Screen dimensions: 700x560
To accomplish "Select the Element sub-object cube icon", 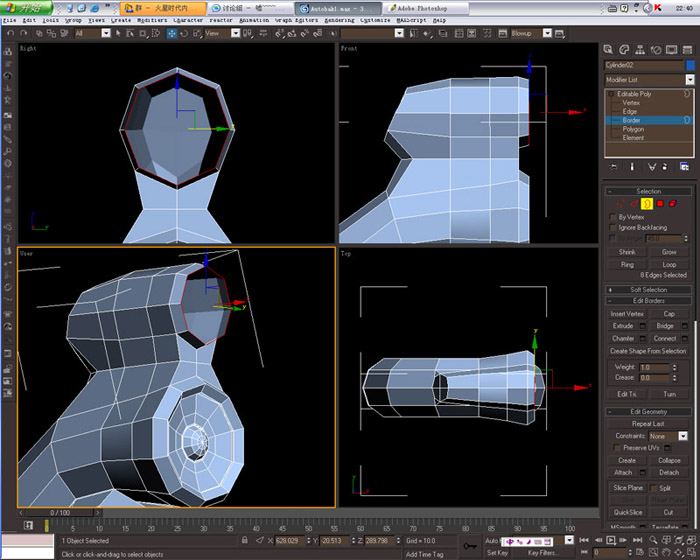I will click(x=673, y=204).
